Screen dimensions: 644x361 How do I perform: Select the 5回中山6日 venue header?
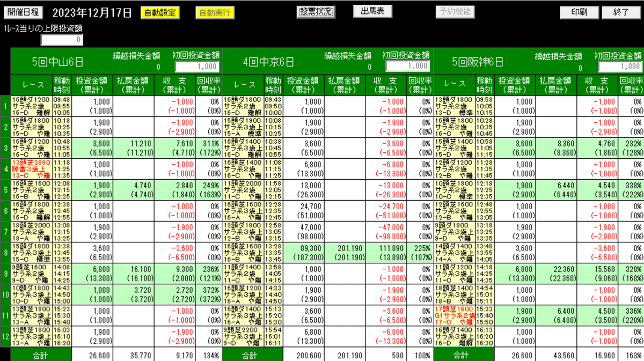(57, 62)
